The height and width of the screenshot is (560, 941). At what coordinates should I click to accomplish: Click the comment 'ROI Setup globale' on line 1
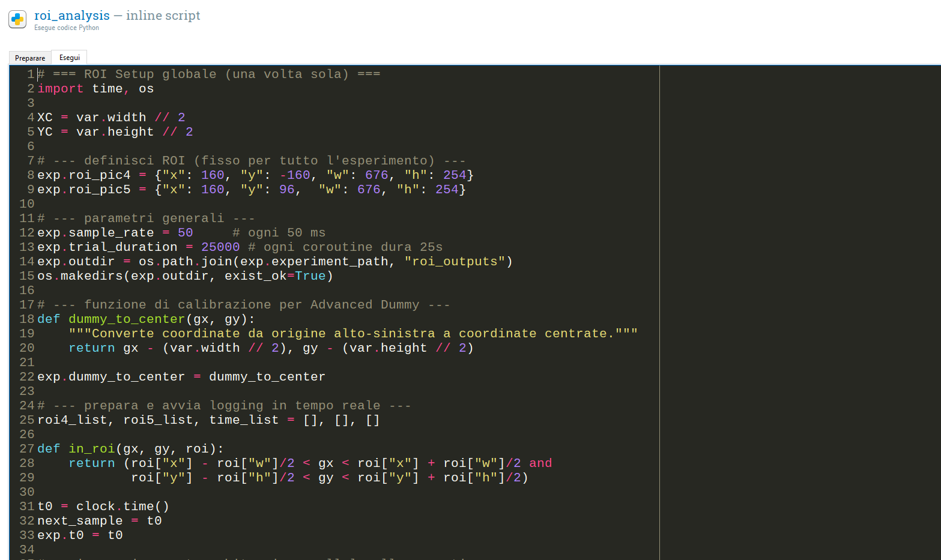150,74
